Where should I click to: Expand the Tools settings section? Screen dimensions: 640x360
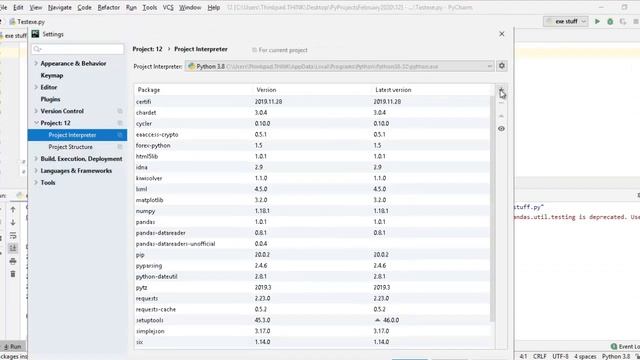36,182
